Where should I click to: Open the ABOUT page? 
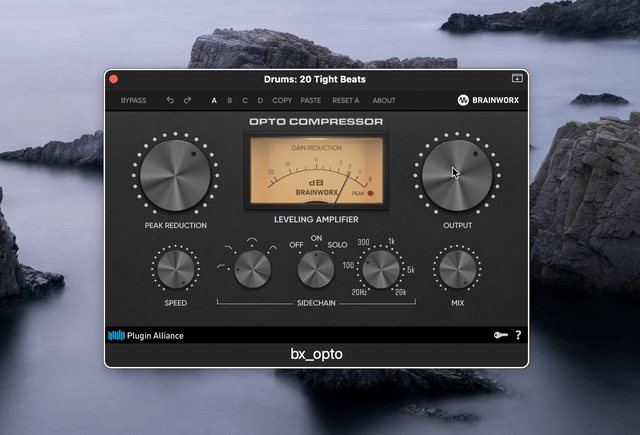(x=384, y=100)
